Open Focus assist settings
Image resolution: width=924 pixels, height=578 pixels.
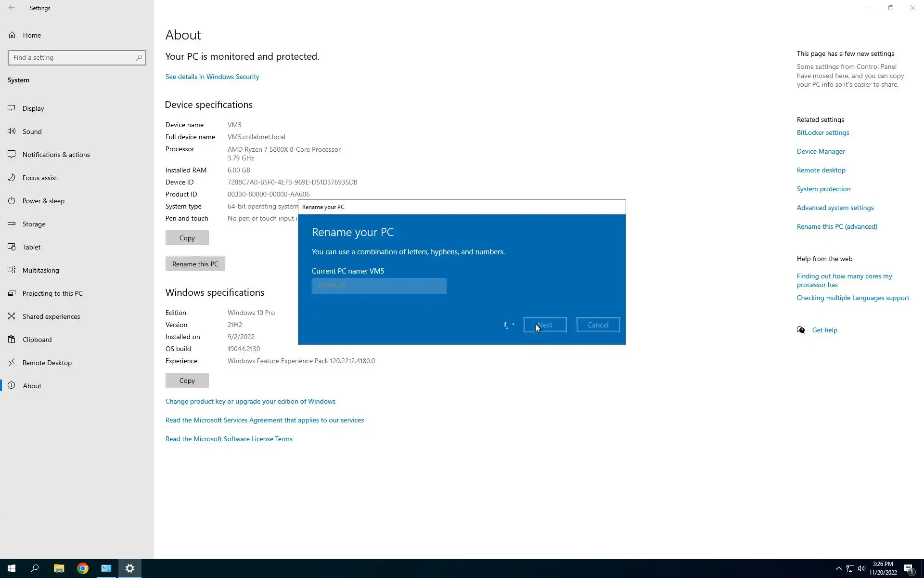39,178
